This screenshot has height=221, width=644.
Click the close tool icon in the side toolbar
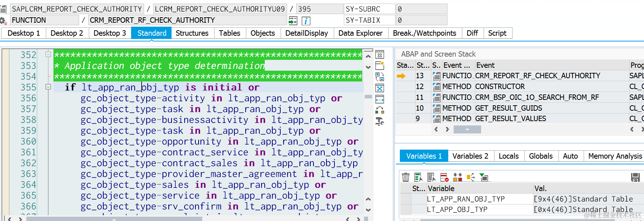[x=380, y=55]
